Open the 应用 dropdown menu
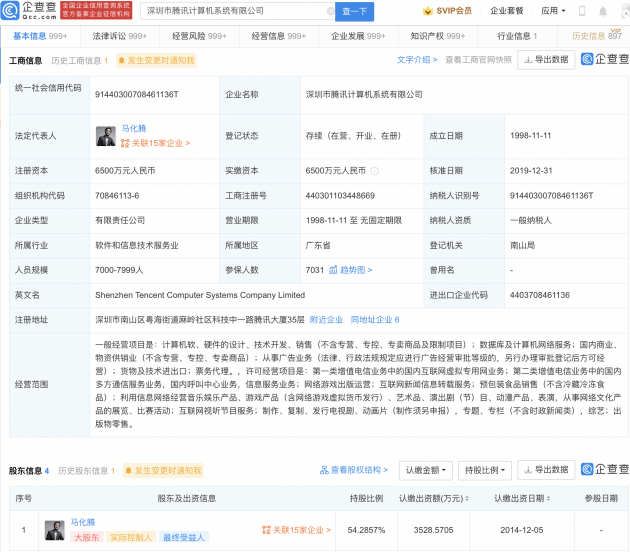 coord(553,11)
